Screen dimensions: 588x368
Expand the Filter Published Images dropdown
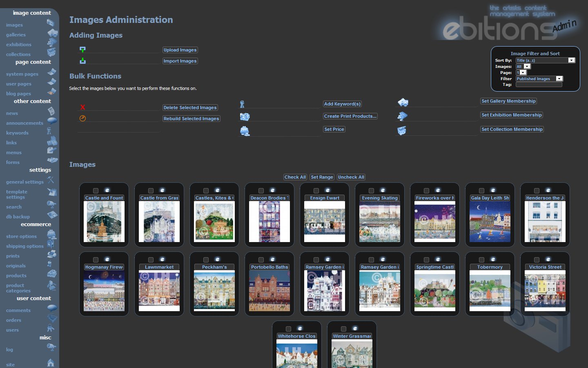[559, 79]
